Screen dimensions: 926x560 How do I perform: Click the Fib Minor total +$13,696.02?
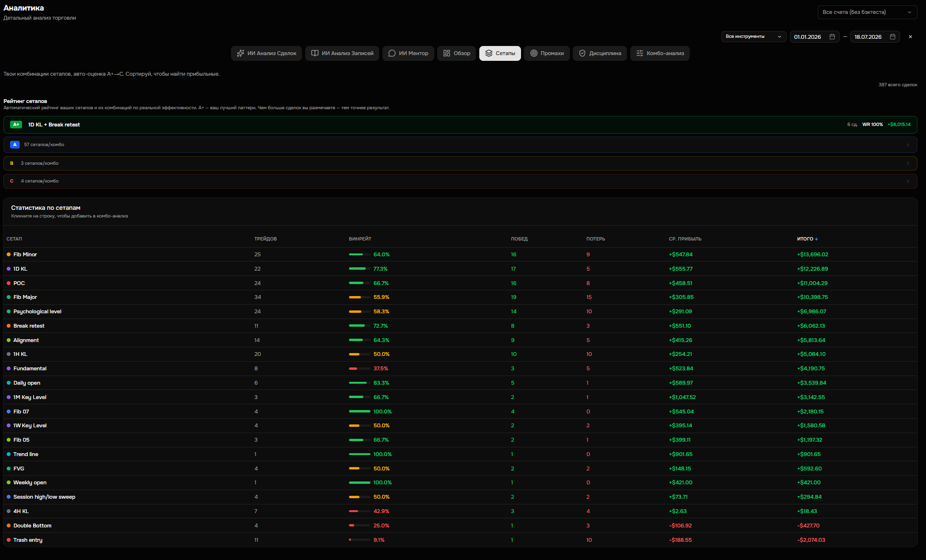click(812, 254)
